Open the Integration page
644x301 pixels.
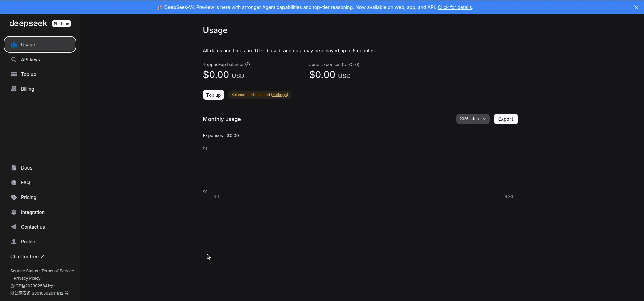pyautogui.click(x=40, y=212)
